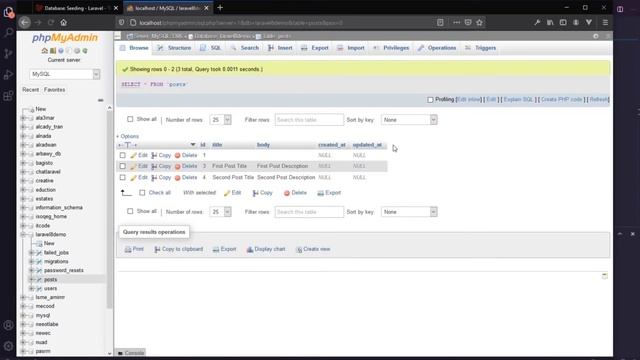Open the Edit pencil for row id 1
Image resolution: width=640 pixels, height=360 pixels.
click(x=139, y=155)
